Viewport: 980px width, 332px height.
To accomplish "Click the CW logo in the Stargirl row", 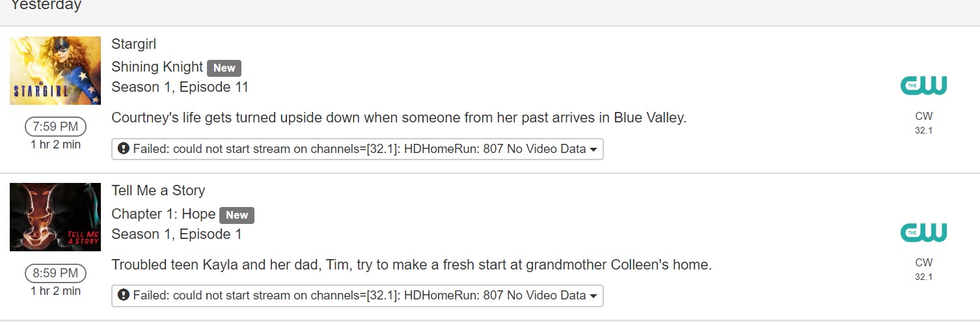I will tap(923, 85).
